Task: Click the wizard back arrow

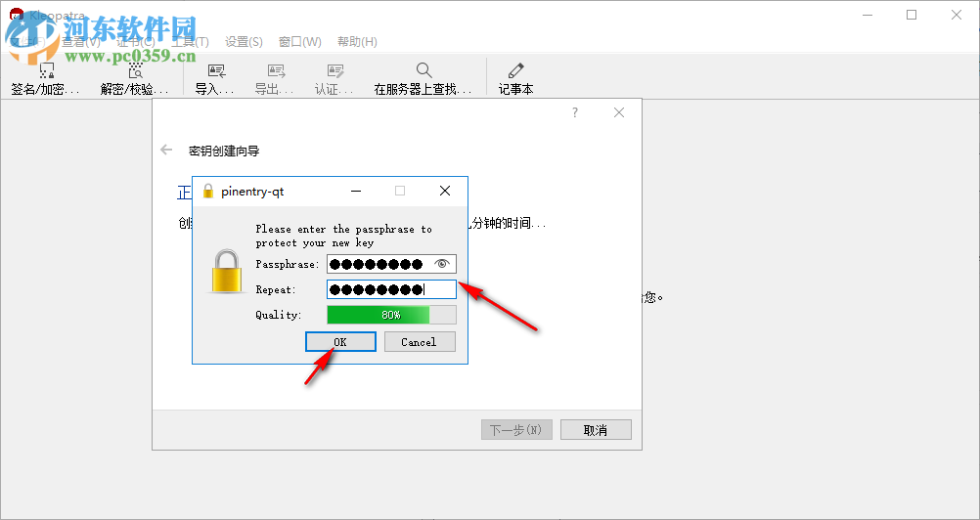Action: click(x=166, y=150)
